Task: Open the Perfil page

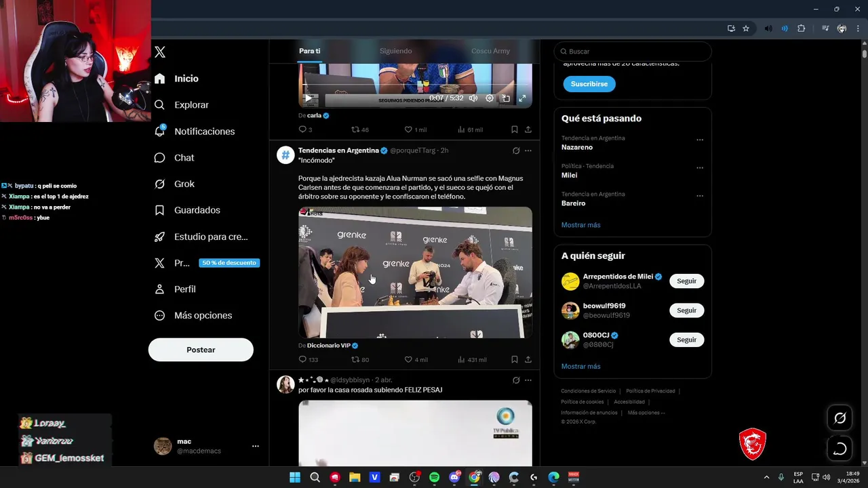Action: (x=175, y=289)
